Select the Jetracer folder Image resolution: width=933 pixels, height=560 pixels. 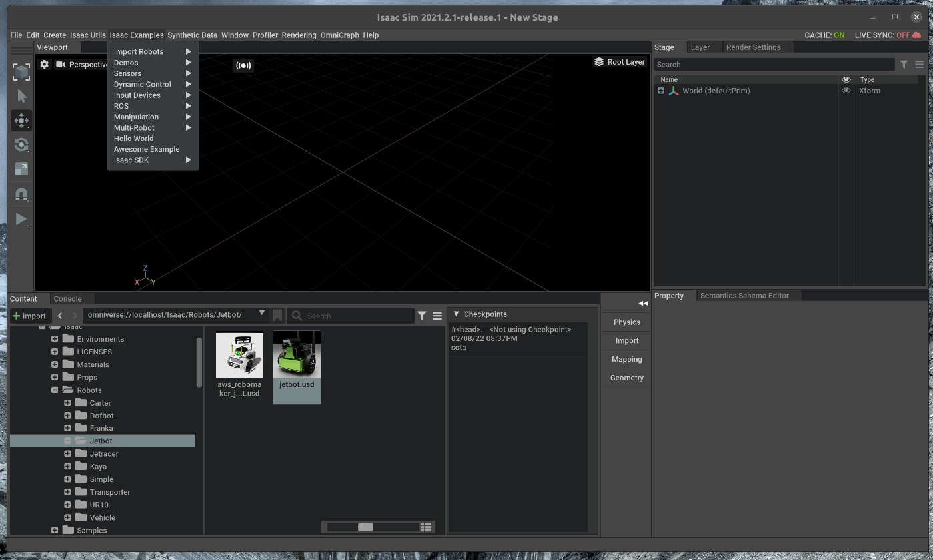click(x=104, y=454)
